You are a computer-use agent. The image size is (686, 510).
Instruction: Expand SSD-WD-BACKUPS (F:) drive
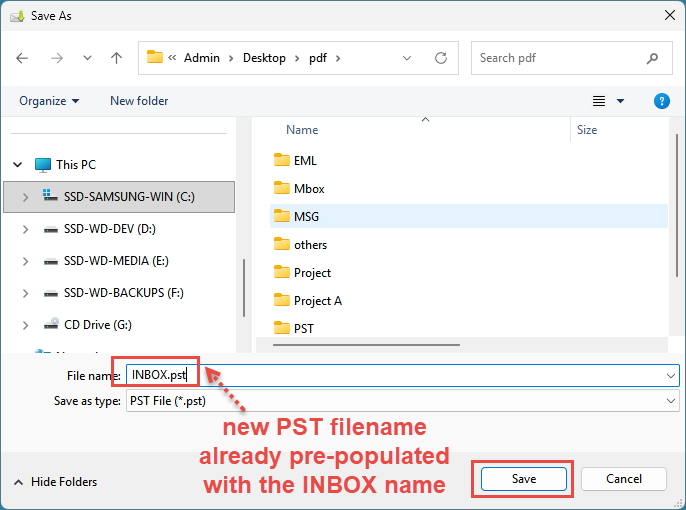(25, 293)
